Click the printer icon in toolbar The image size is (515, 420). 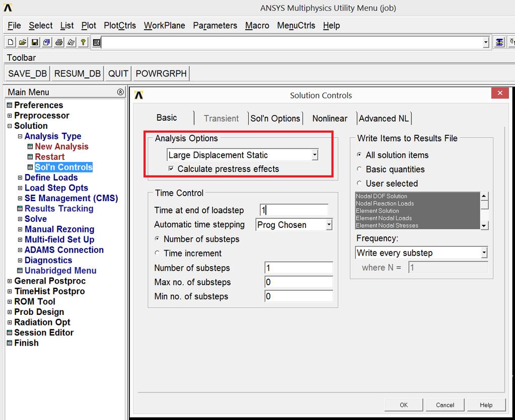(59, 42)
